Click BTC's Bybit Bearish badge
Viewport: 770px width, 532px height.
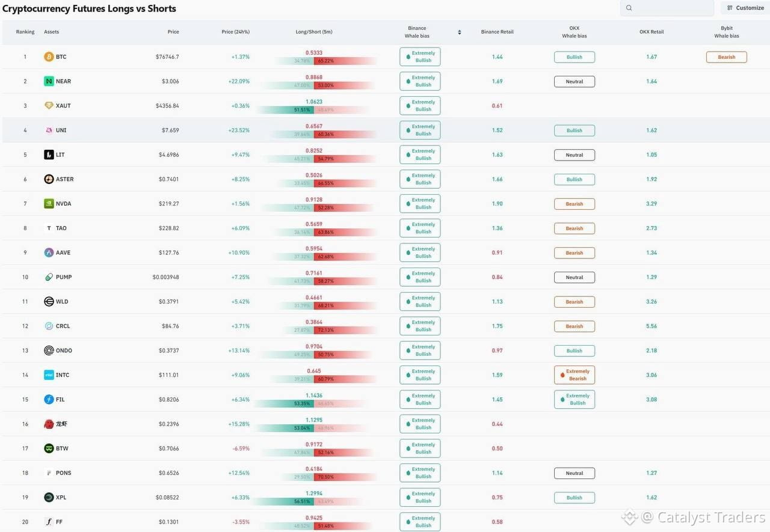coord(726,57)
